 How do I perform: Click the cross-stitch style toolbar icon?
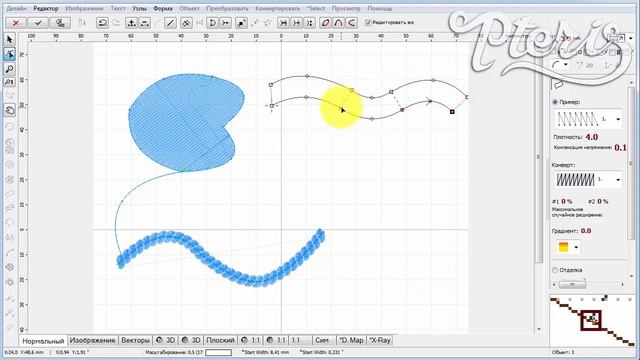point(186,23)
